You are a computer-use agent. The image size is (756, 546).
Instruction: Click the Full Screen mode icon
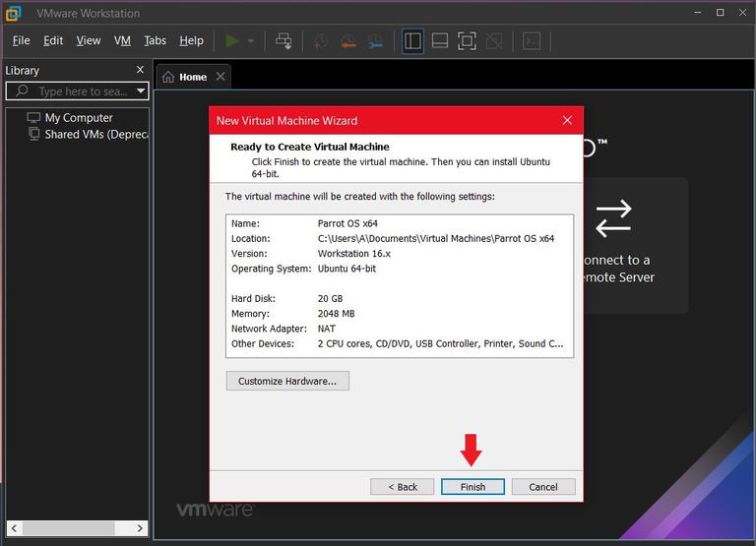click(467, 41)
